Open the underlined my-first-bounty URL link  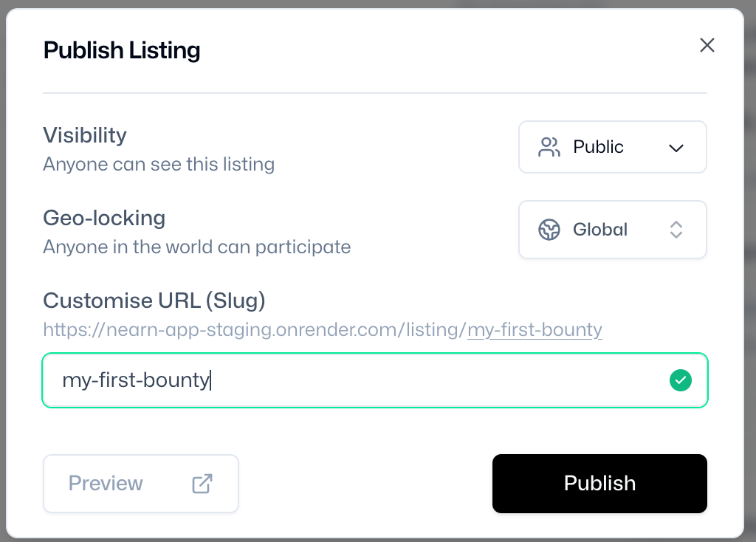(535, 330)
